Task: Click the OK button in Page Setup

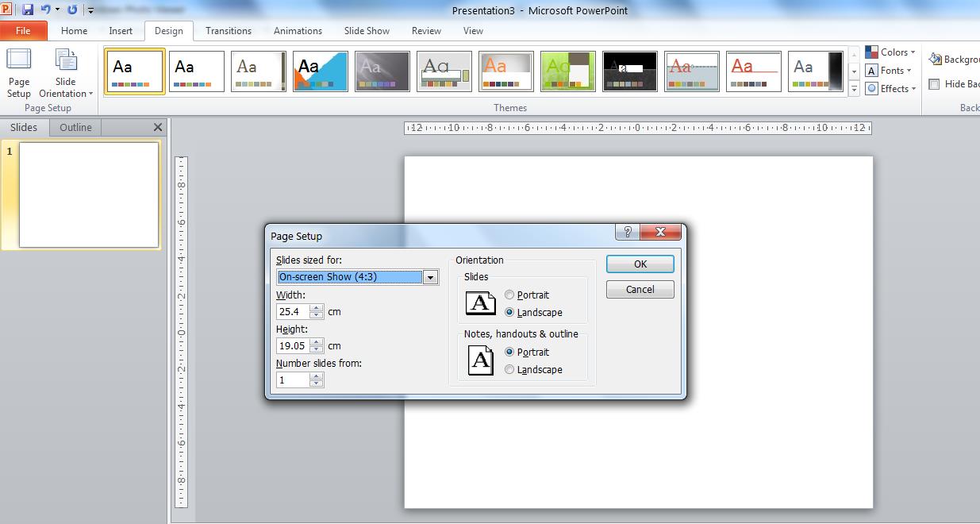Action: coord(640,264)
